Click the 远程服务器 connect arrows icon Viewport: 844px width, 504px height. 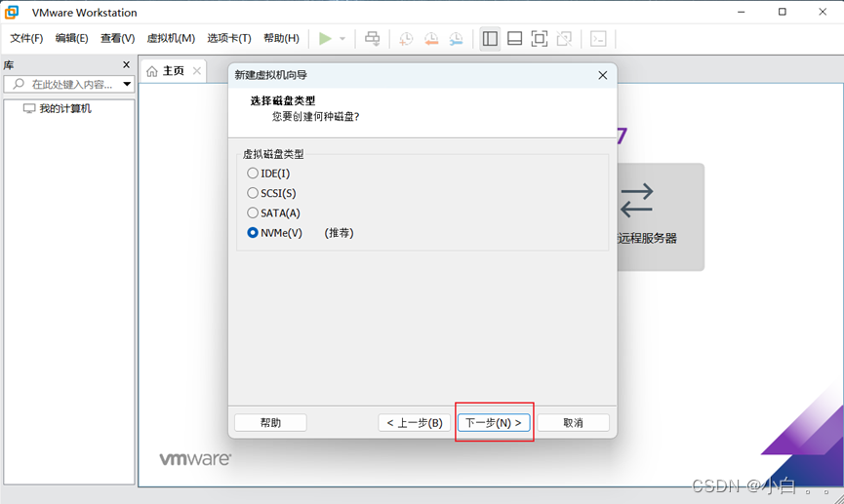(x=636, y=201)
